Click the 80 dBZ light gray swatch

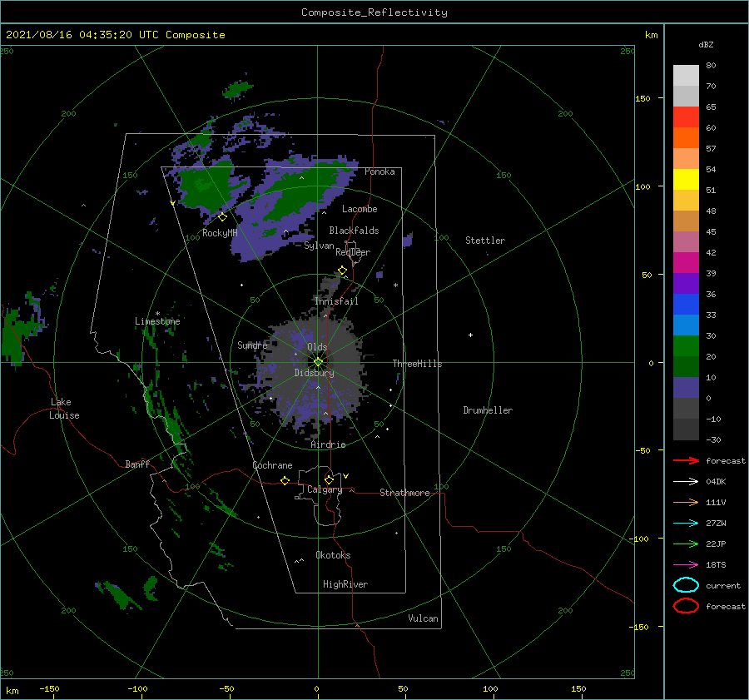[686, 76]
